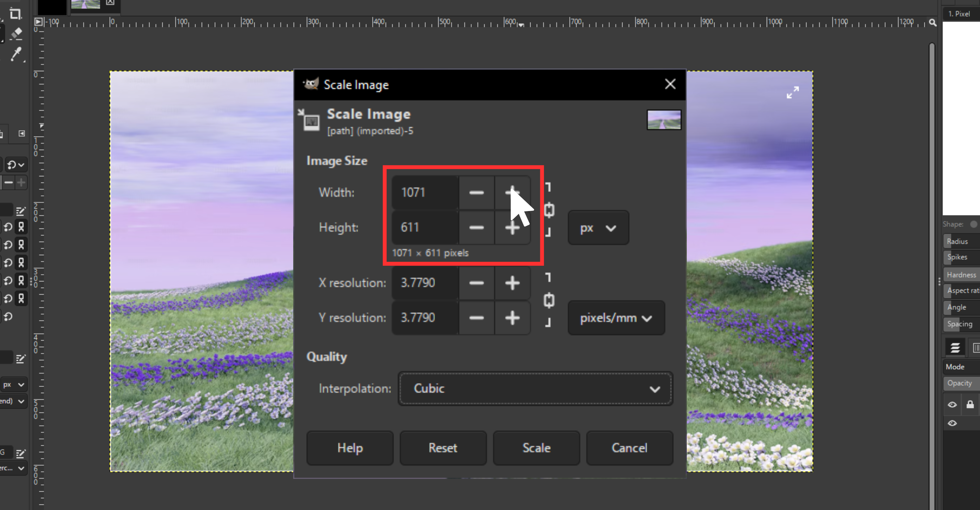Click the top edit icon in tool options

pos(21,211)
